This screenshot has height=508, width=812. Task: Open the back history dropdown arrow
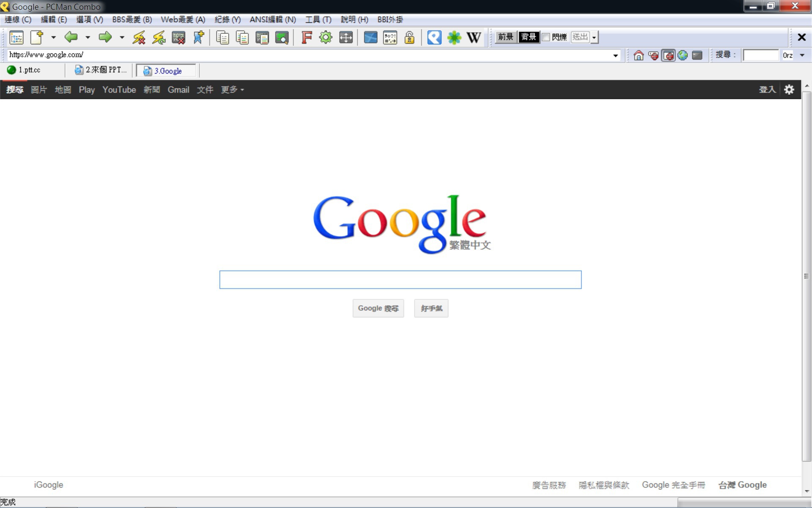tap(88, 38)
